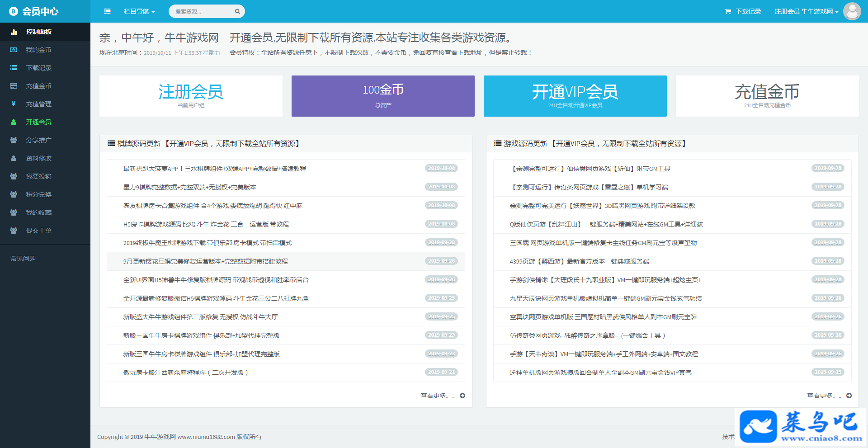
Task: Select 控制面板 chart icon in sidebar
Action: pyautogui.click(x=14, y=32)
